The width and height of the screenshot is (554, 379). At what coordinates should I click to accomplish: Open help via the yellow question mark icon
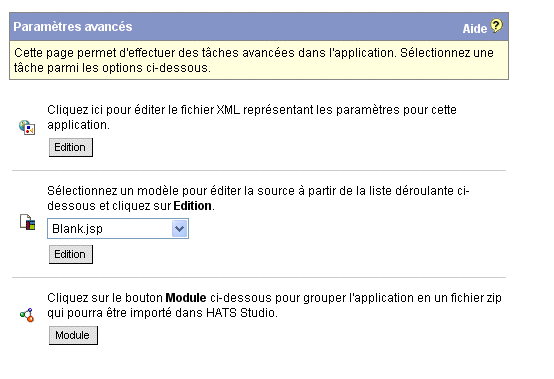click(496, 25)
